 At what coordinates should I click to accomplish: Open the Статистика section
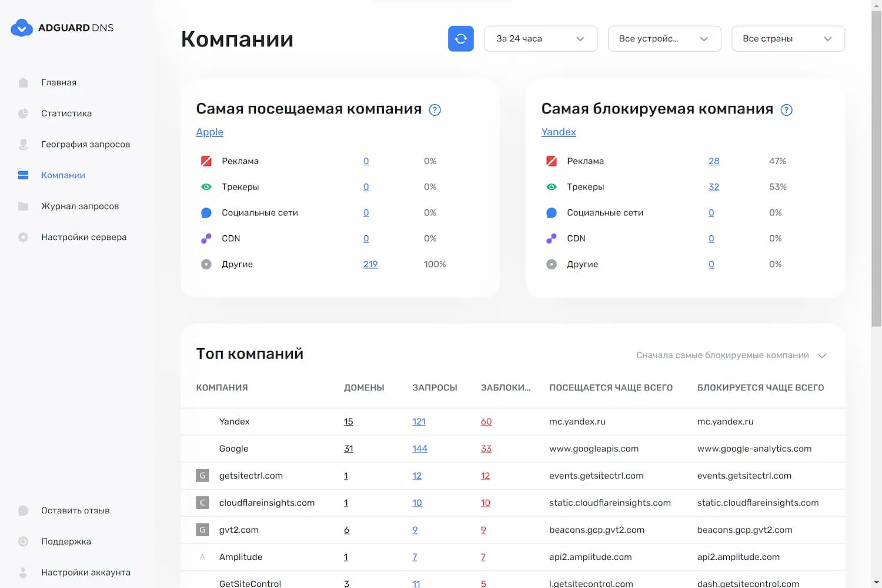(66, 113)
